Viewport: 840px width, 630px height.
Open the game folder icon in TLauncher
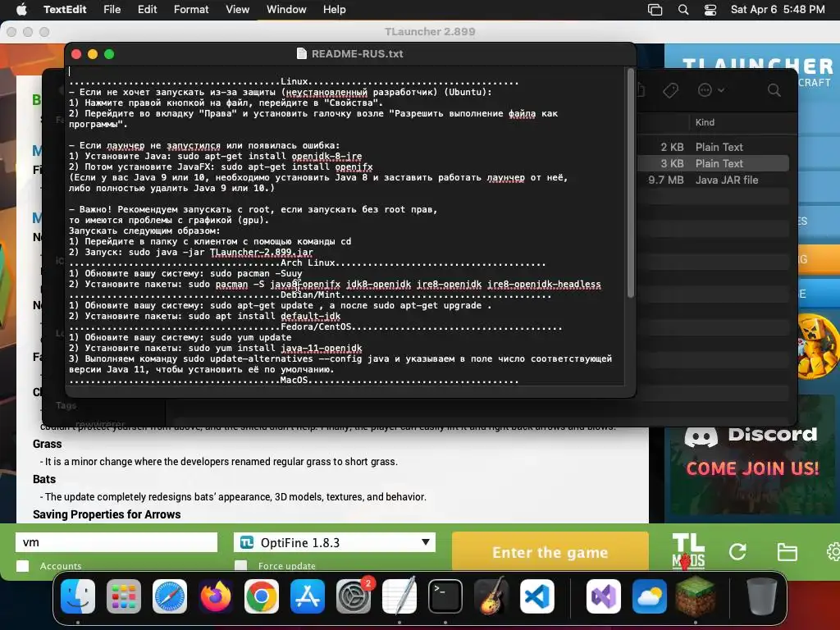point(787,552)
